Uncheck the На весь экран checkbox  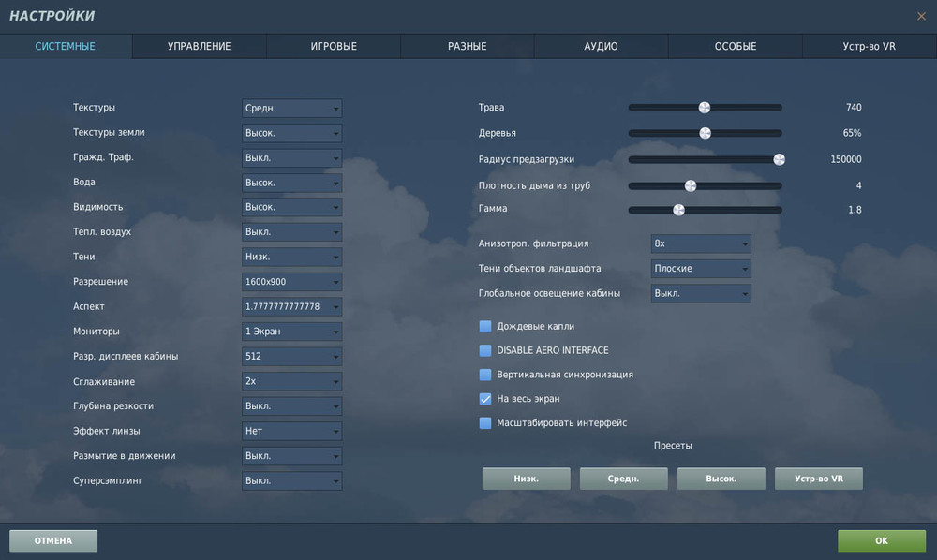[x=485, y=399]
